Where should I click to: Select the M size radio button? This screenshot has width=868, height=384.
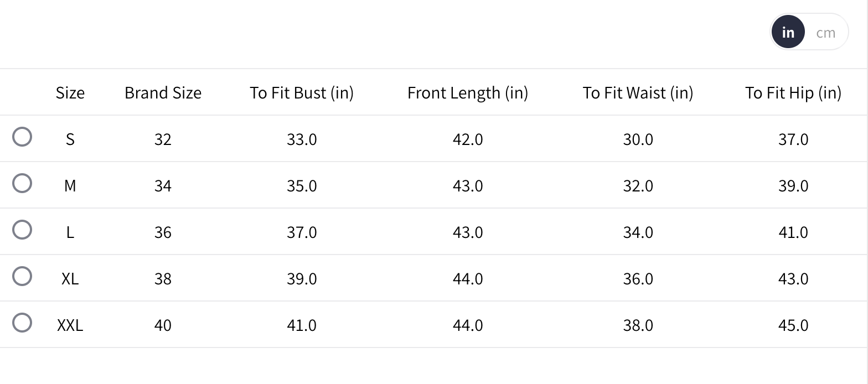(x=22, y=183)
